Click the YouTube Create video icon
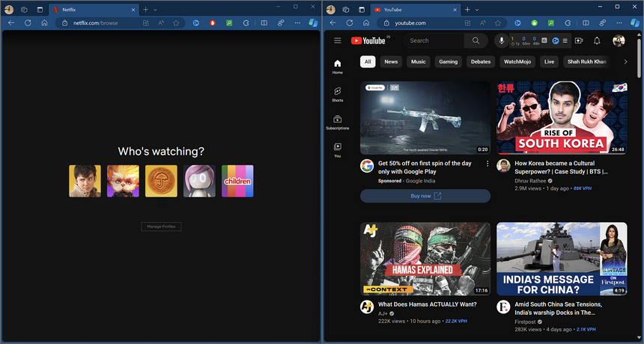644x344 pixels. coord(579,40)
